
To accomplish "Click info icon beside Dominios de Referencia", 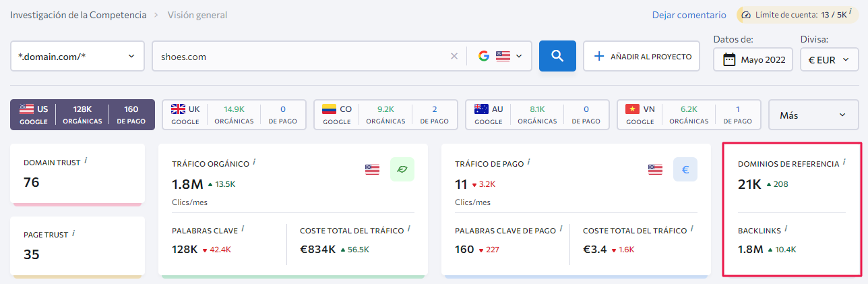I will [844, 163].
